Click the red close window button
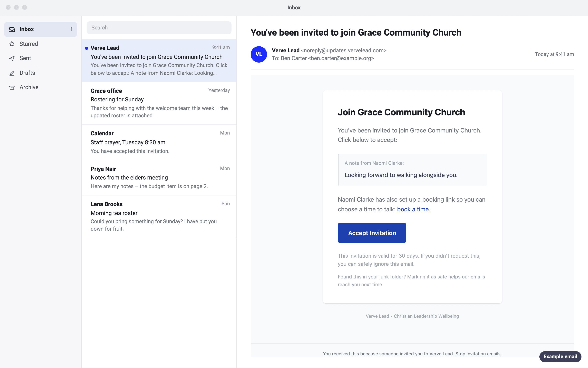The height and width of the screenshot is (368, 588). (x=8, y=7)
